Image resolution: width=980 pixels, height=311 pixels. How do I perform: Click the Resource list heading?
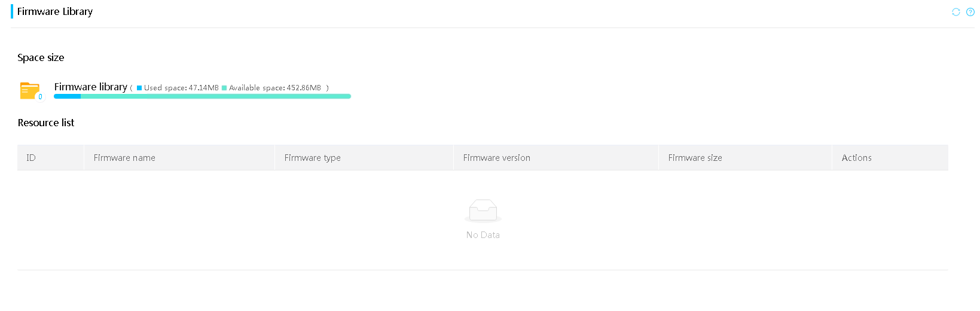[x=46, y=123]
